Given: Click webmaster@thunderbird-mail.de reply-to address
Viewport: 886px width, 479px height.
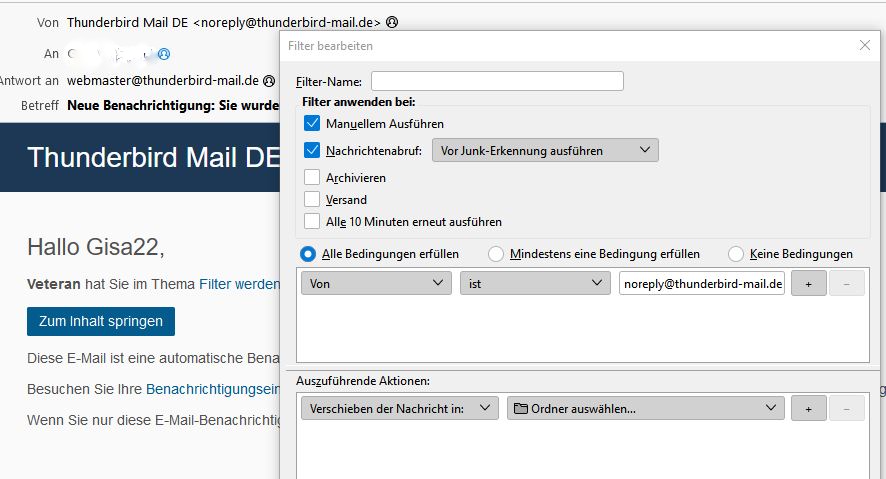Looking at the screenshot, I should [x=163, y=81].
